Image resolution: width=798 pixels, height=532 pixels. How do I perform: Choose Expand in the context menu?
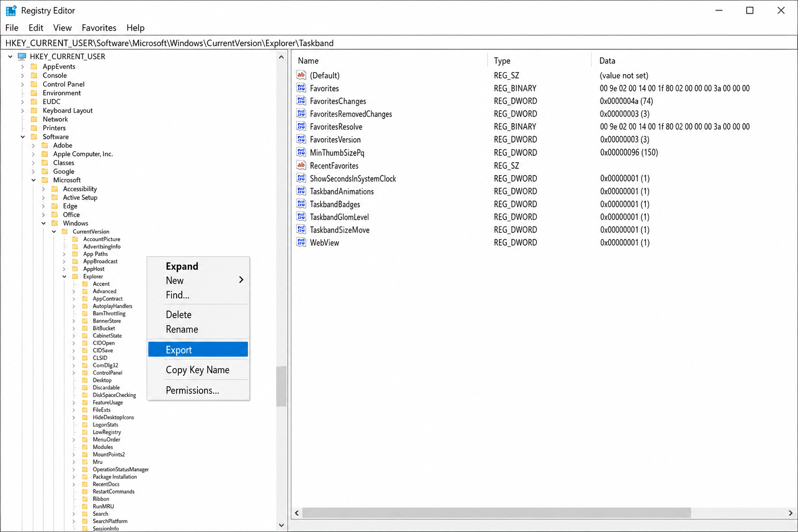(198, 266)
